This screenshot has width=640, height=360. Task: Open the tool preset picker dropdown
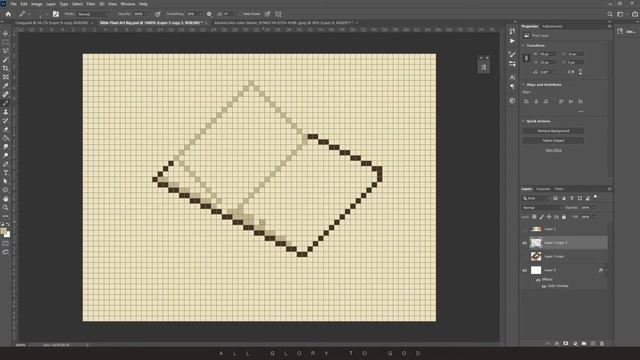(x=25, y=14)
